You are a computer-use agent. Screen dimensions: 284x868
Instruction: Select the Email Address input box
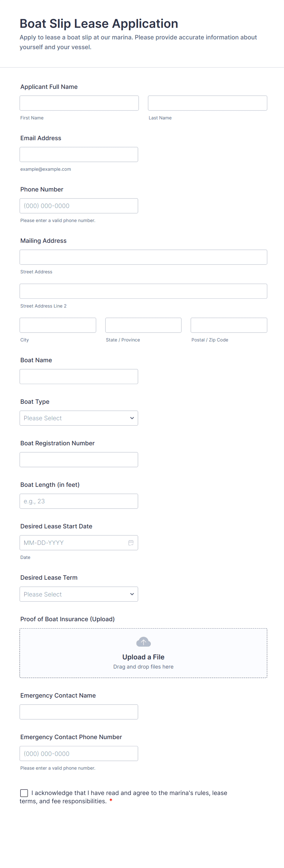click(x=78, y=154)
